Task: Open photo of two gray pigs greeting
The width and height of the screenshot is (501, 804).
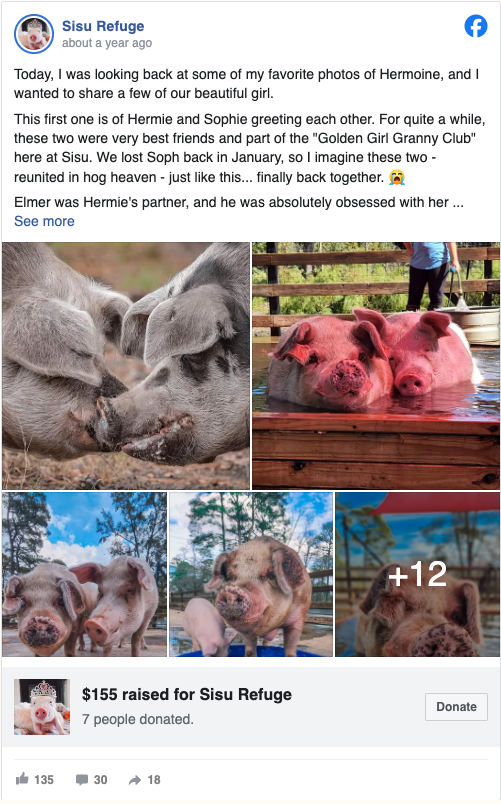Action: click(126, 366)
